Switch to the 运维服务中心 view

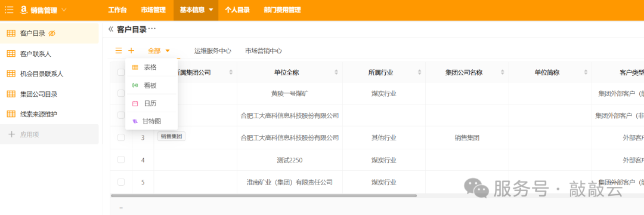coord(213,51)
